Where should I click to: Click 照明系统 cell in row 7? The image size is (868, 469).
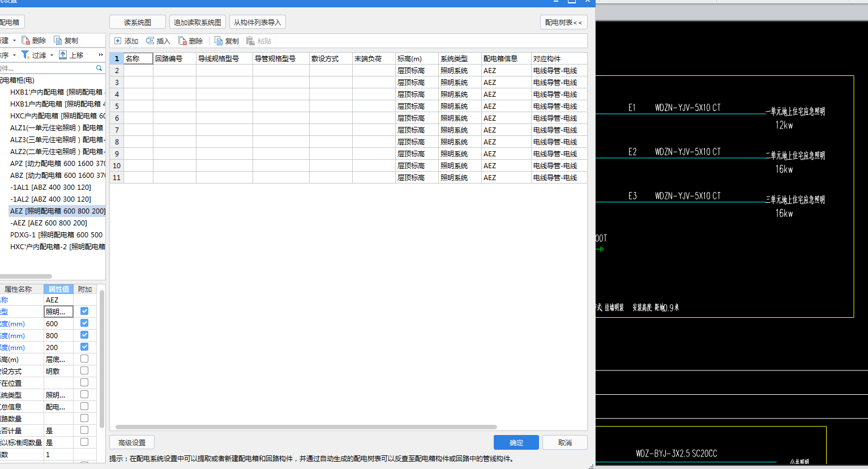click(x=460, y=130)
